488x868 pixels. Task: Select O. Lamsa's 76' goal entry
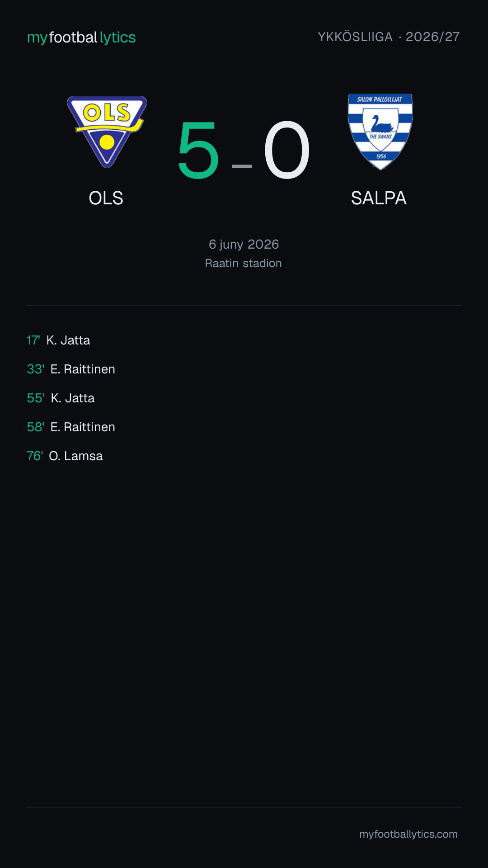(x=65, y=456)
